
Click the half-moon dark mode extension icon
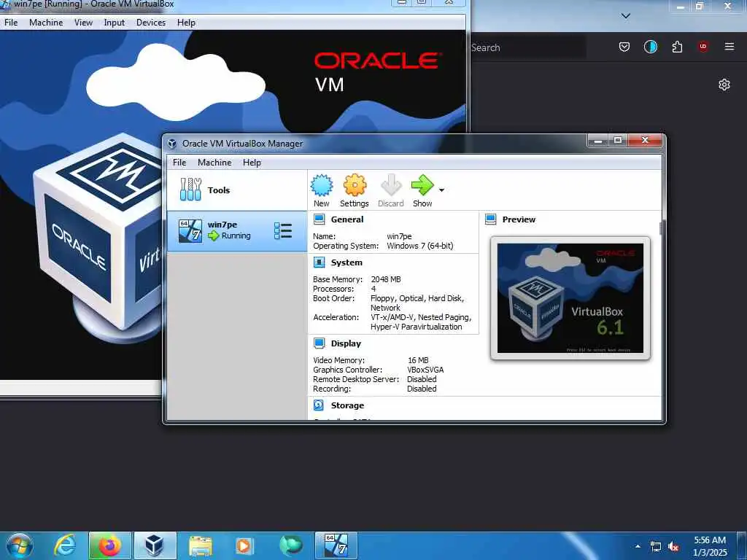point(650,47)
